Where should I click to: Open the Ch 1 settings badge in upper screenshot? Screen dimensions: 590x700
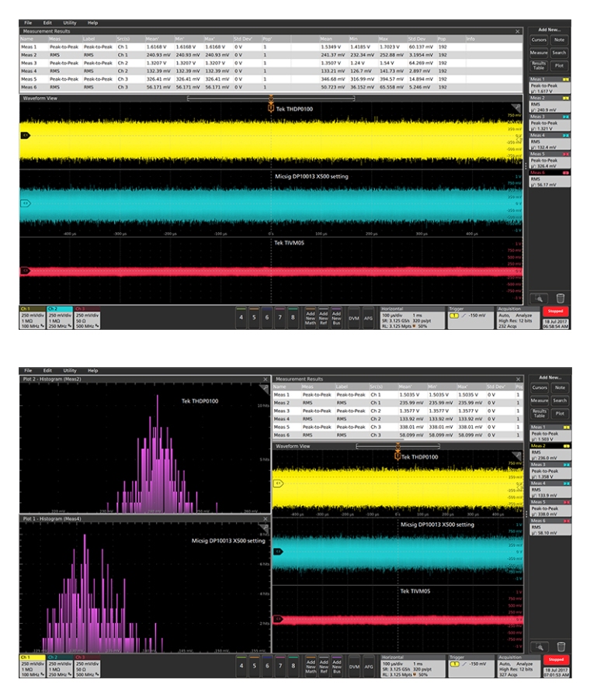[32, 317]
